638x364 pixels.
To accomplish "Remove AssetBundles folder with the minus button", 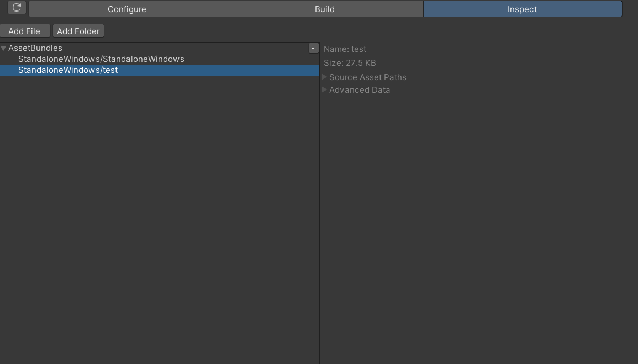I will click(313, 48).
